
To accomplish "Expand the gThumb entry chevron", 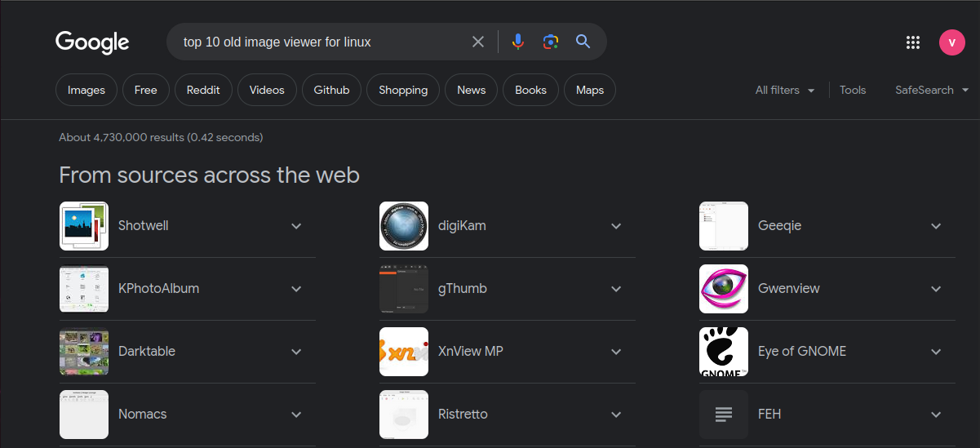I will (616, 289).
